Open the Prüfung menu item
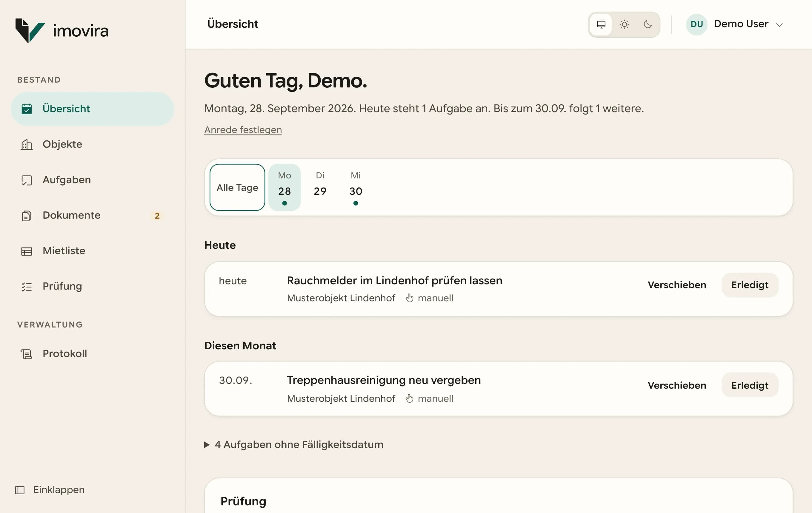The height and width of the screenshot is (513, 812). point(93,287)
